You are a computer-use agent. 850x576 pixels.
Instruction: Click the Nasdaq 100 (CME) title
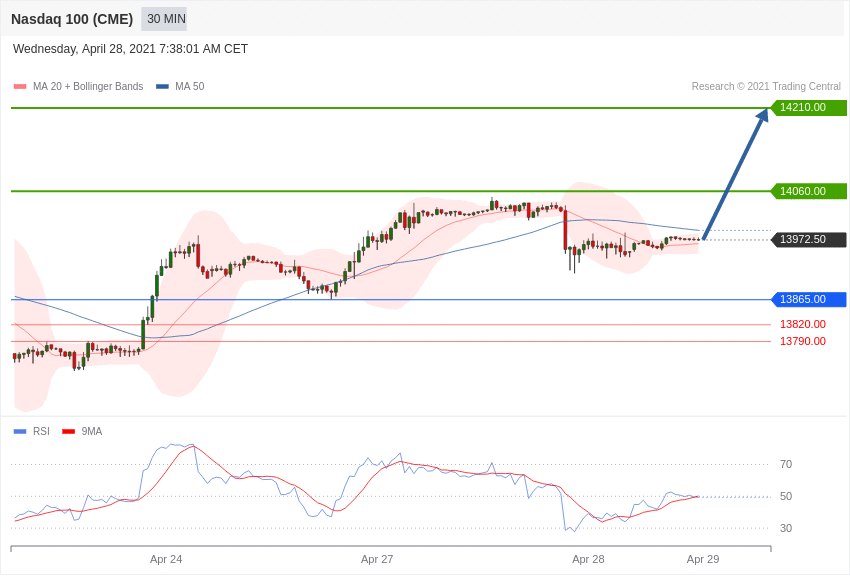point(72,19)
